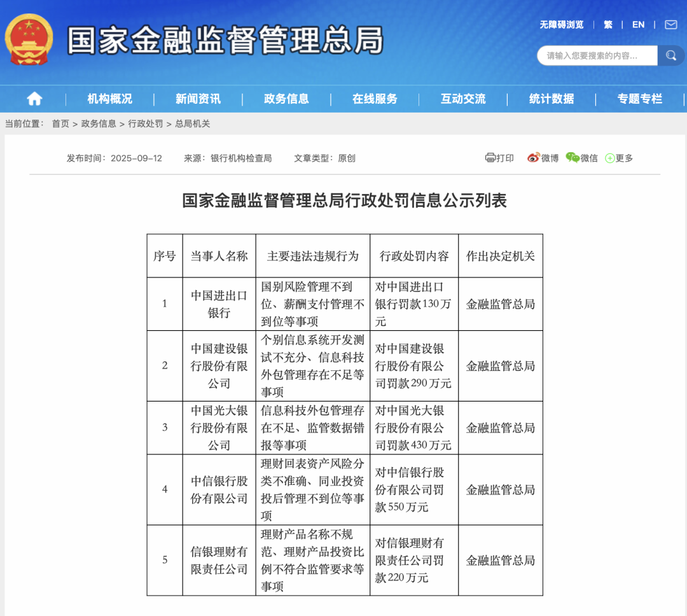Click the national emblem logo
687x616 pixels.
[29, 39]
